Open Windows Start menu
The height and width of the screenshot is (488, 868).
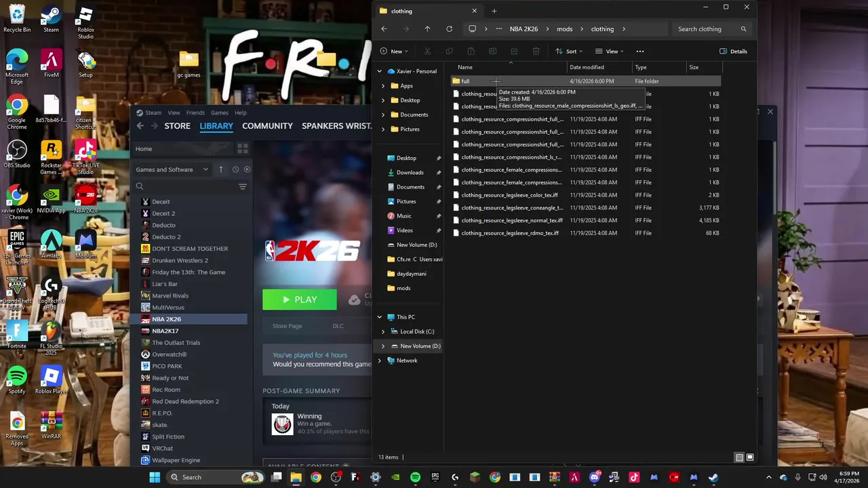click(155, 477)
